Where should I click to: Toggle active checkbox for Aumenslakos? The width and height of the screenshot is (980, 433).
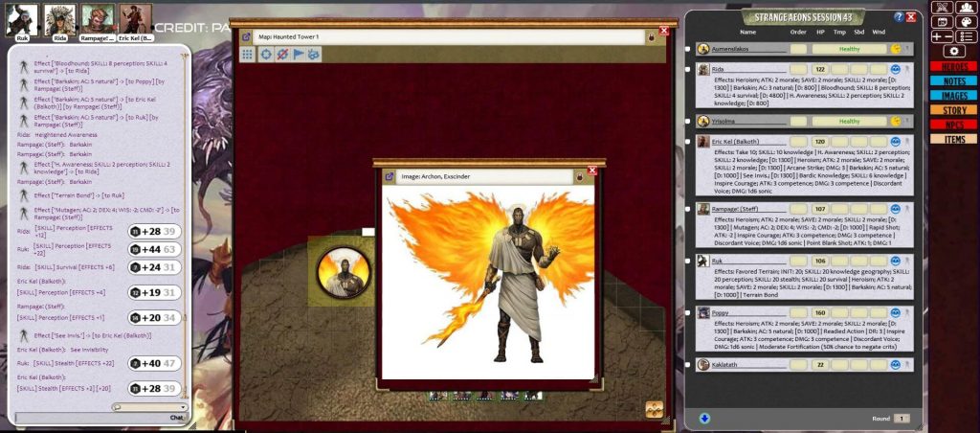point(688,49)
